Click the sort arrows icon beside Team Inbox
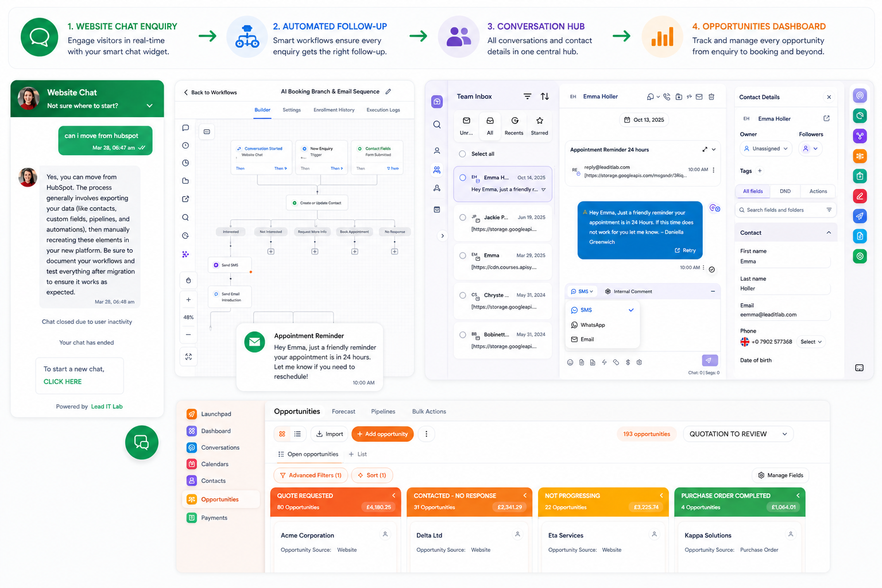 545,96
